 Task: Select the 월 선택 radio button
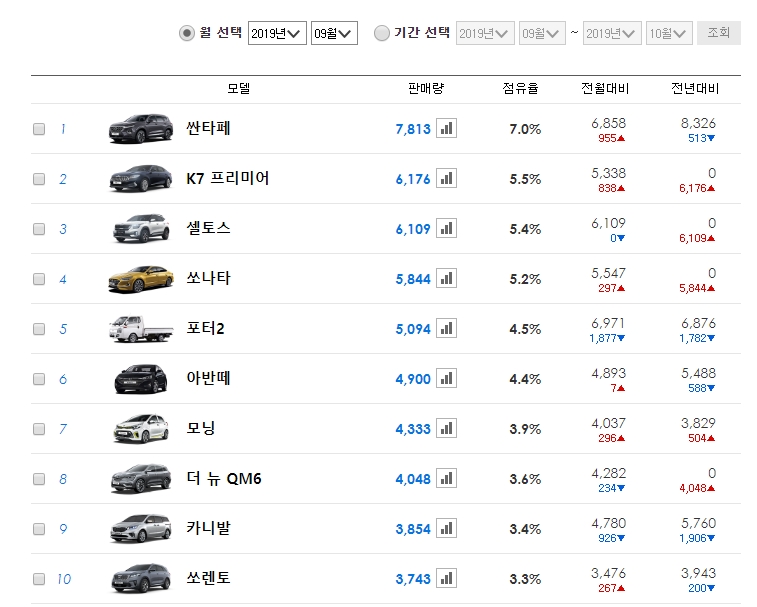(187, 33)
